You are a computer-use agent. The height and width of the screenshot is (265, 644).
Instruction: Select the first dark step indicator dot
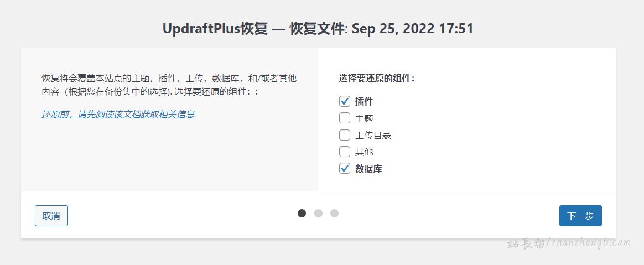[302, 213]
